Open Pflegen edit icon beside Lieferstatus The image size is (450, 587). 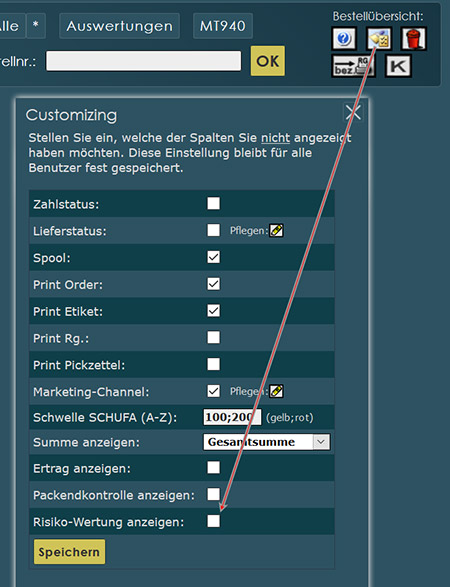276,230
